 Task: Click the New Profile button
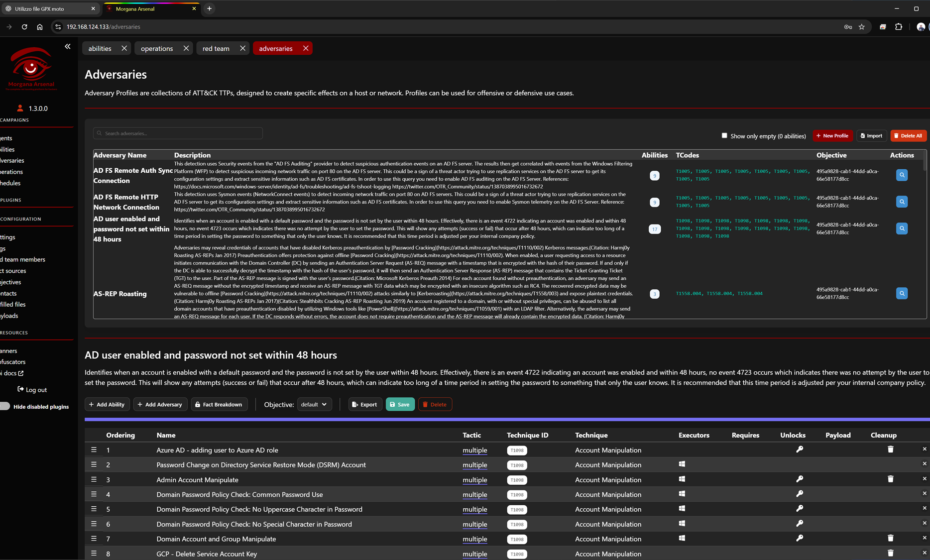point(832,135)
